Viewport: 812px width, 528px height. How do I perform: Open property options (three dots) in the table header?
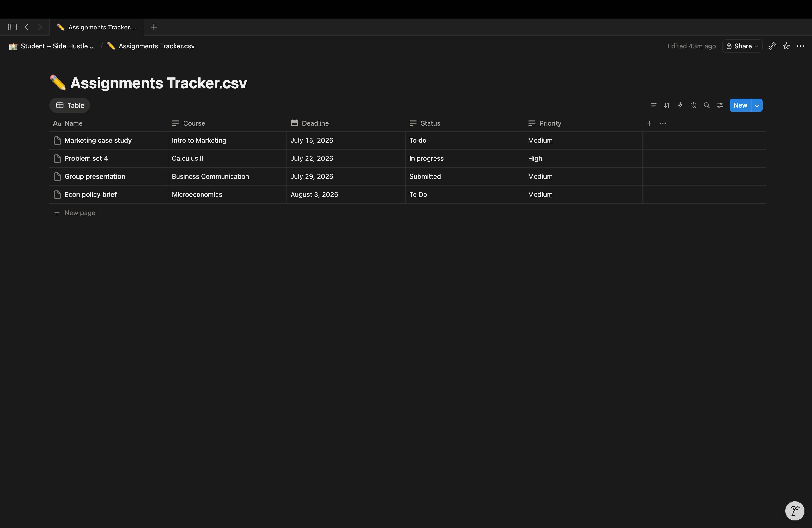tap(663, 123)
